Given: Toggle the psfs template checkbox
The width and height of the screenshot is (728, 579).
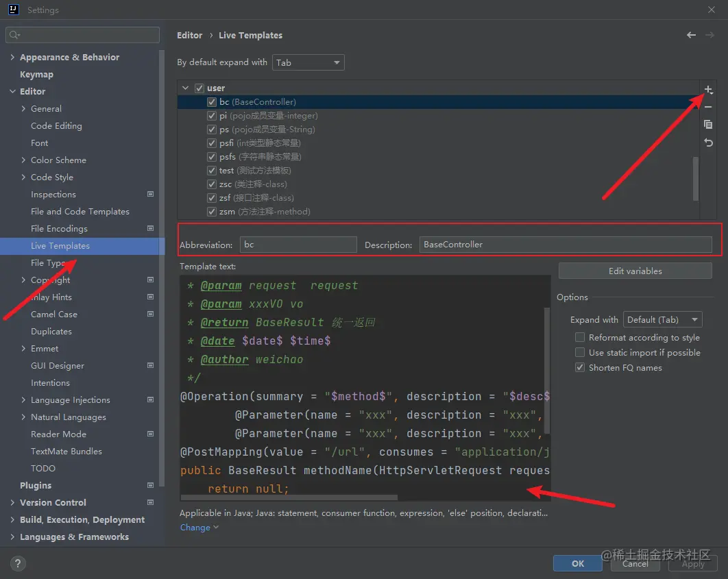Looking at the screenshot, I should click(x=212, y=157).
